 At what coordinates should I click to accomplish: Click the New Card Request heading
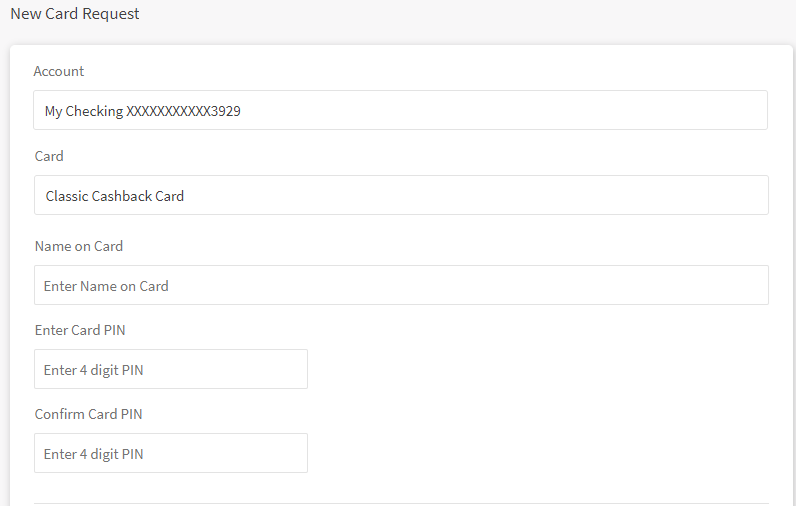point(75,14)
